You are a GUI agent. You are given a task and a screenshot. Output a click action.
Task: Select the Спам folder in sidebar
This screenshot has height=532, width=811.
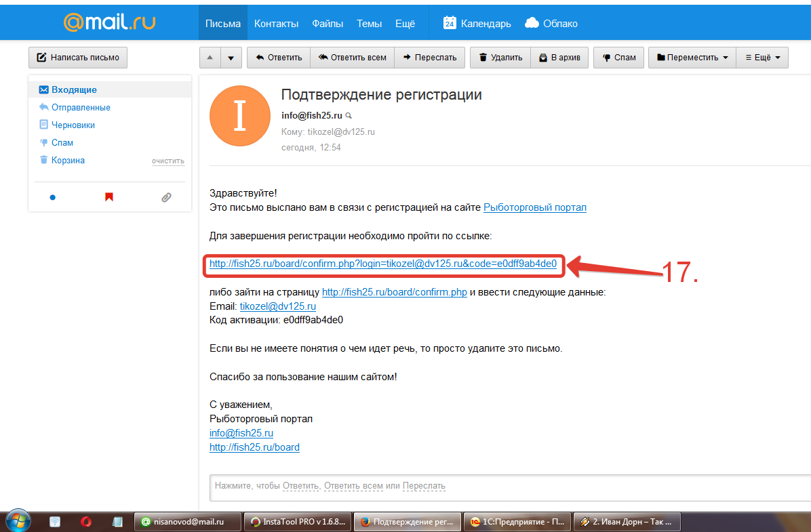click(62, 143)
